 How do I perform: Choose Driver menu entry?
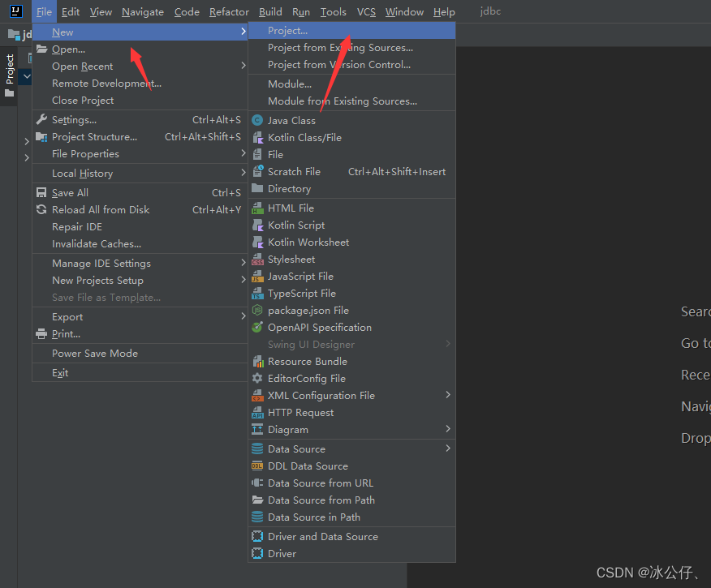click(352, 554)
